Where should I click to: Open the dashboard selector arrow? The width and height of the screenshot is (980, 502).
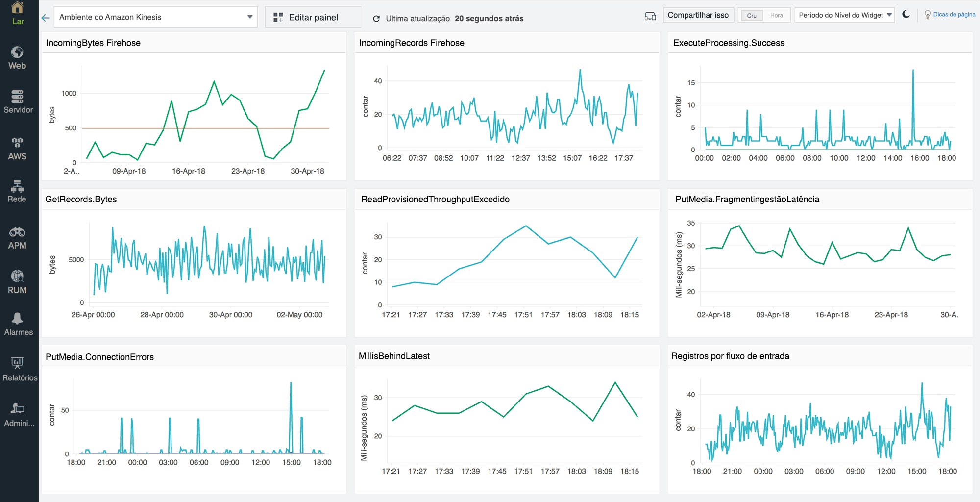(250, 17)
